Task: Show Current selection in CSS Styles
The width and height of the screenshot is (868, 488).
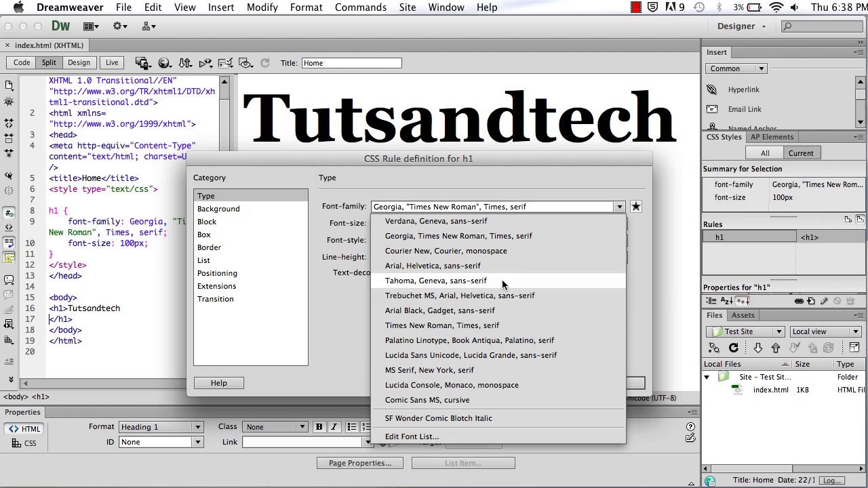Action: (x=801, y=153)
